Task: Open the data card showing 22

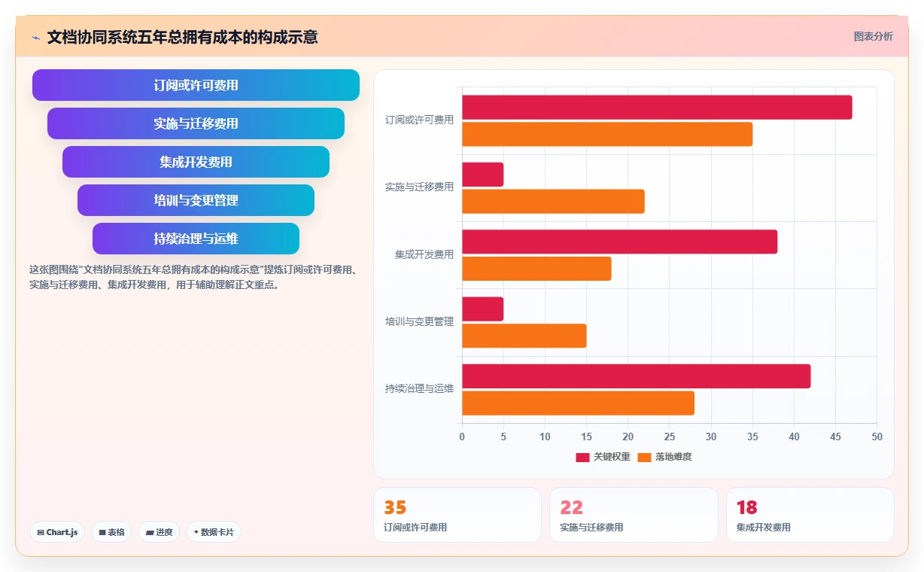Action: 634,515
